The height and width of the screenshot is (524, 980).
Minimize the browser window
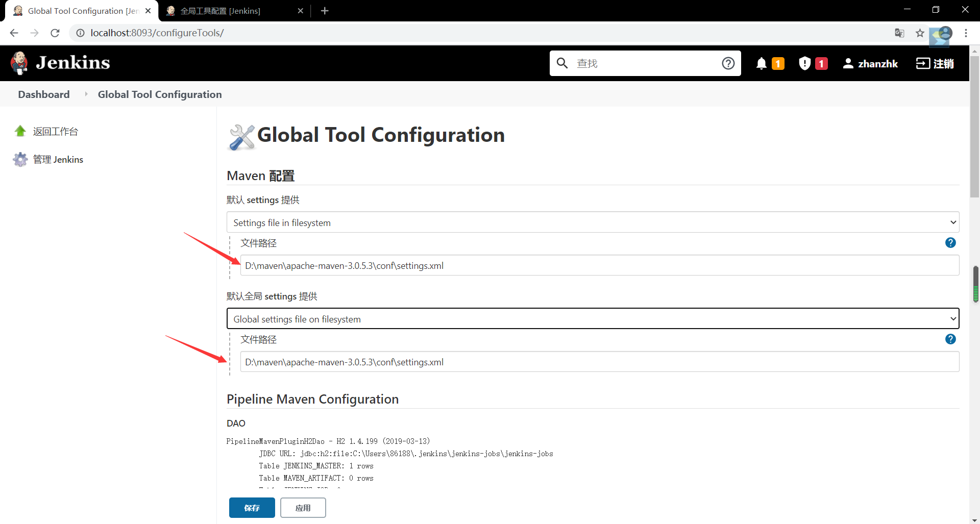pos(907,9)
